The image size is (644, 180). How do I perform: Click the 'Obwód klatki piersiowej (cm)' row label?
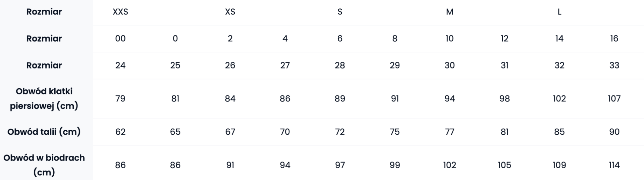coord(44,98)
